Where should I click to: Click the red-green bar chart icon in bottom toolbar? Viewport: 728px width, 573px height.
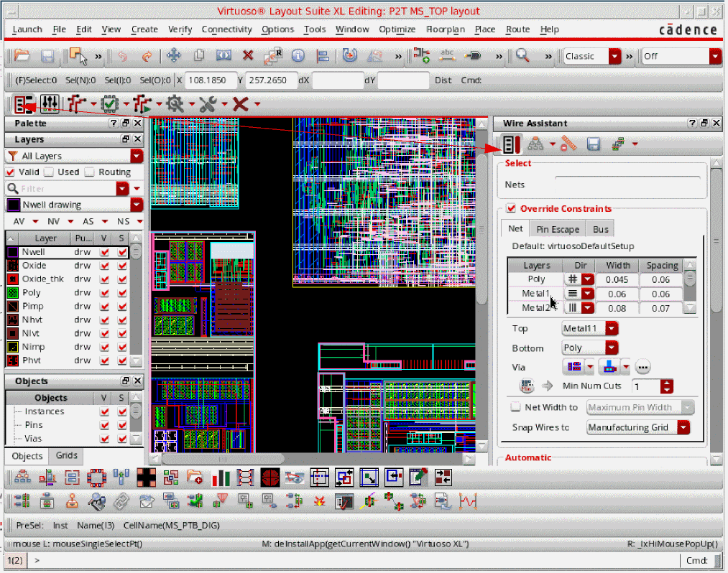pyautogui.click(x=221, y=478)
